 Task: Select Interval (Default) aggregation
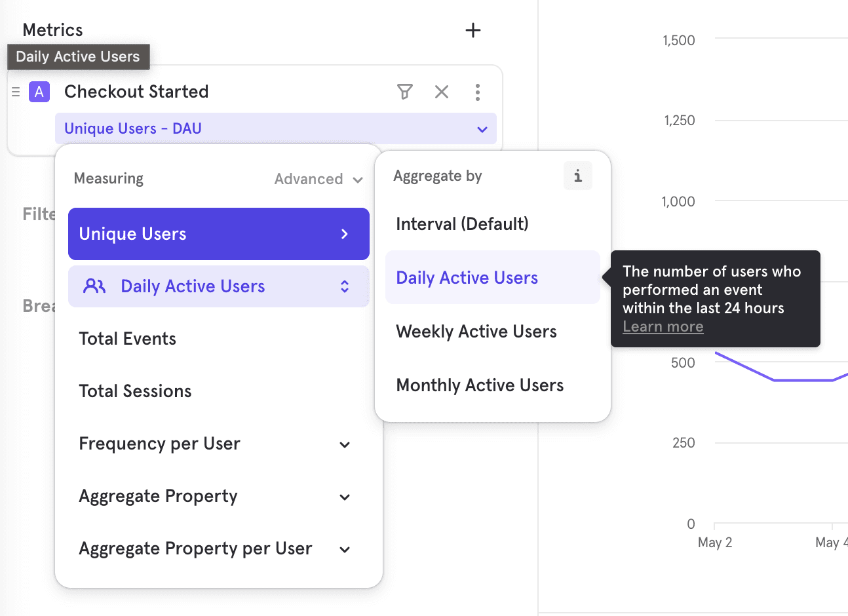click(462, 224)
